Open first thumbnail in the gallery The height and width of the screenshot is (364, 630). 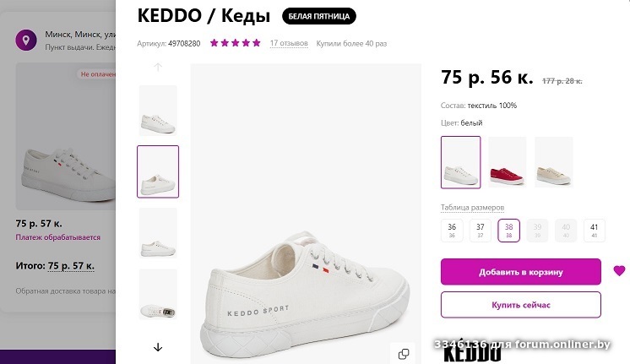[158, 111]
